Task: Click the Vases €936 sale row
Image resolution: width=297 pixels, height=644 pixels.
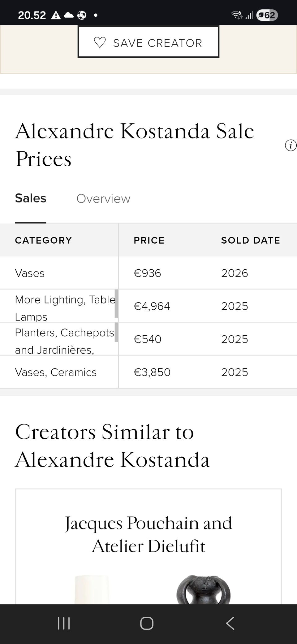Action: [148, 273]
